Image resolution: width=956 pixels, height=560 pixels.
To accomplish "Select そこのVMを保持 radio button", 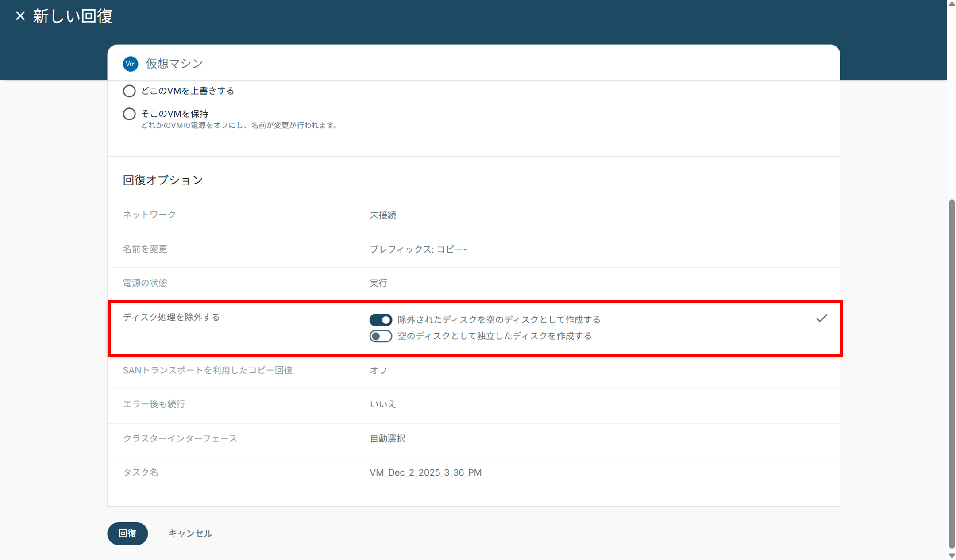I will pyautogui.click(x=129, y=114).
